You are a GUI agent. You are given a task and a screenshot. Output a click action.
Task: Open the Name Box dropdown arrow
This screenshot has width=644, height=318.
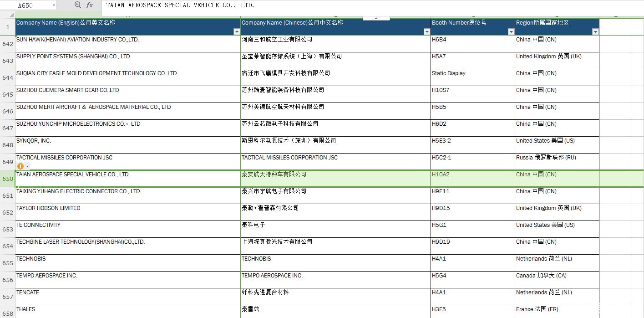click(54, 5)
